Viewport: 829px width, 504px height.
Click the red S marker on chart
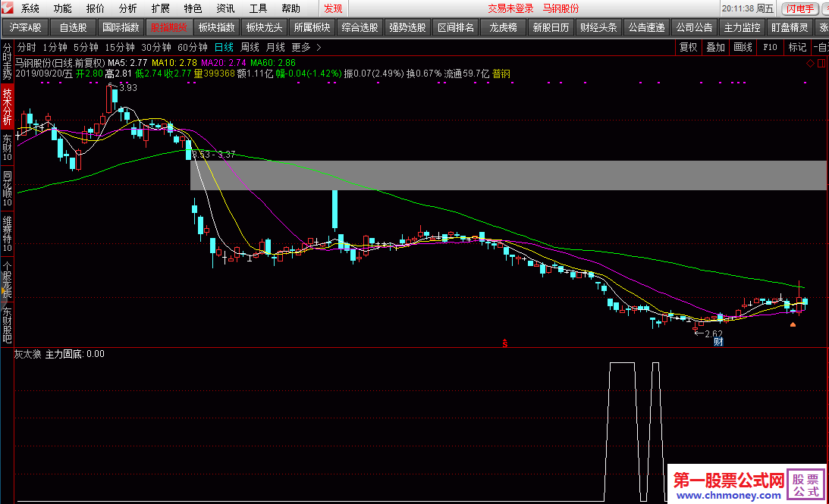505,343
